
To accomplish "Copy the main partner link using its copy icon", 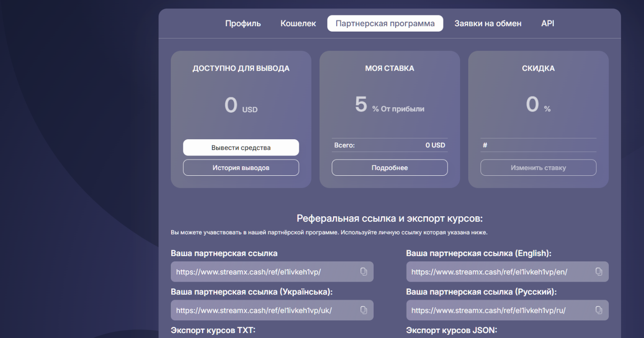I will pos(364,271).
